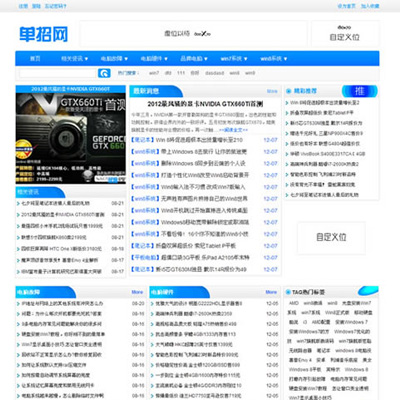Image resolution: width=400 pixels, height=400 pixels.
Task: Select hot search keyword dfd
Action: click(168, 73)
